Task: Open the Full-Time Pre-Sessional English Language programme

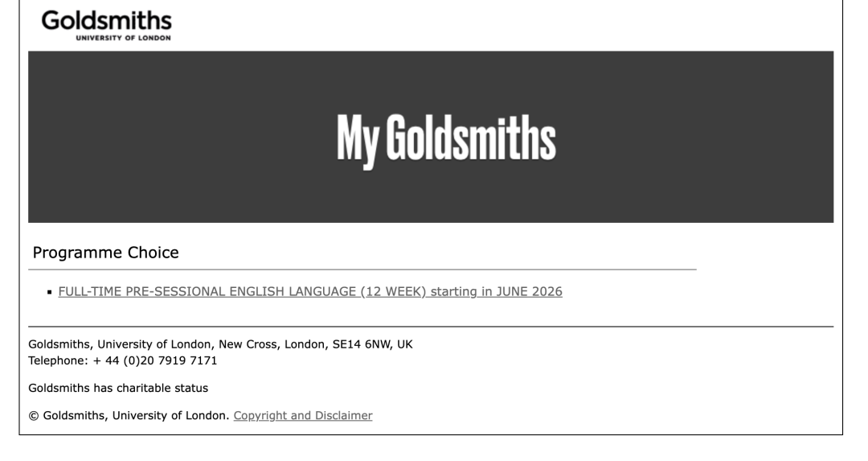Action: point(310,291)
